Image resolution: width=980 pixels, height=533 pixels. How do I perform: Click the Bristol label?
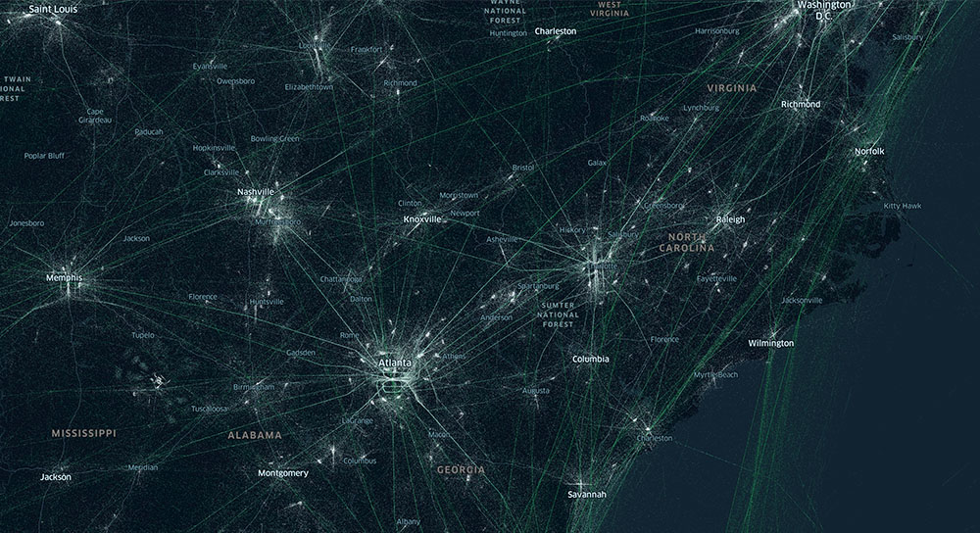(x=523, y=168)
